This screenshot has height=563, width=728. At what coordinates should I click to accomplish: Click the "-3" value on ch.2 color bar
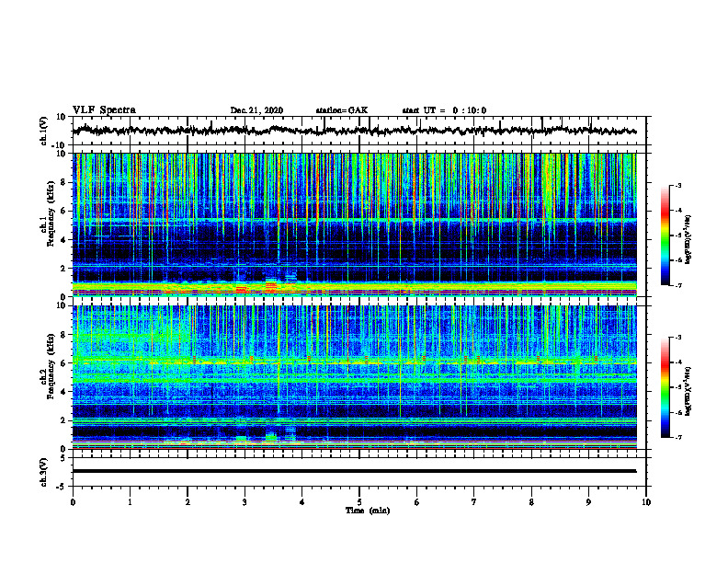pos(678,338)
